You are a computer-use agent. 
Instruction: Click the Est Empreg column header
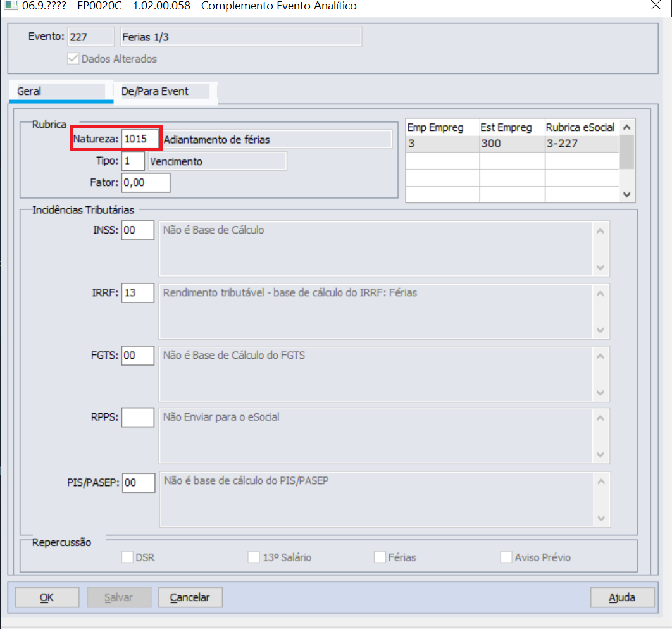pos(512,127)
